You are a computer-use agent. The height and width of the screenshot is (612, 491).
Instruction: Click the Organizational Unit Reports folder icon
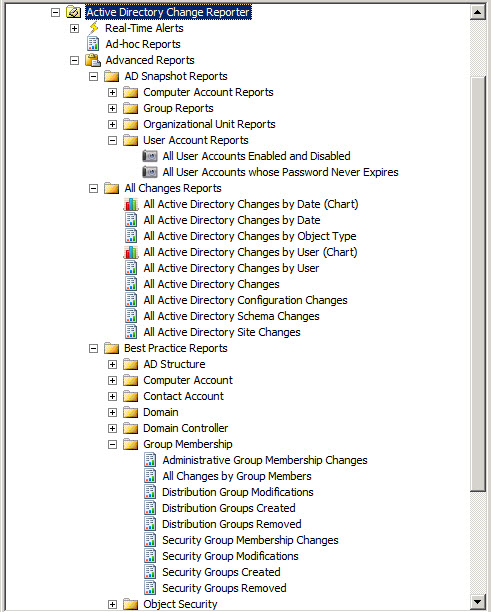[131, 124]
